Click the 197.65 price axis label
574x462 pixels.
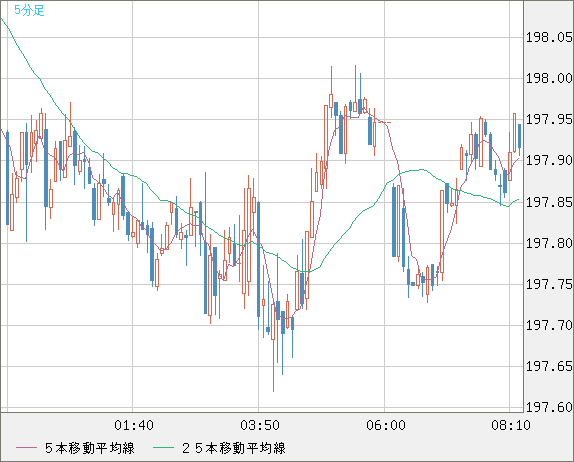pyautogui.click(x=549, y=366)
